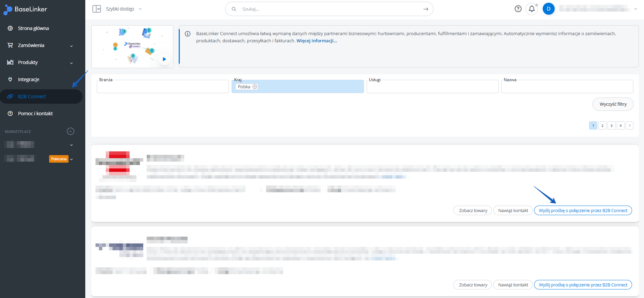Screen dimensions: 644x298
Task: Play the BaseLinker Connect intro video
Action: pyautogui.click(x=164, y=59)
